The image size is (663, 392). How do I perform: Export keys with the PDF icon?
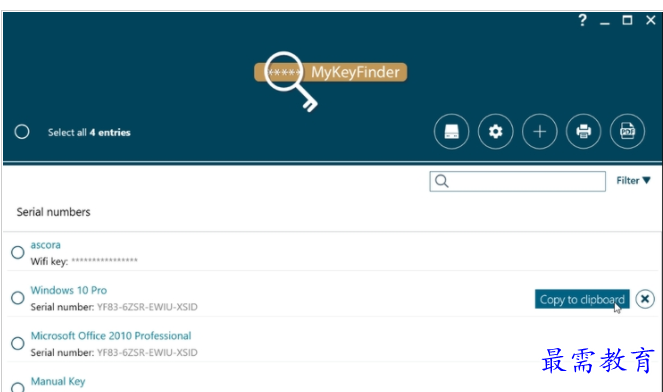pyautogui.click(x=627, y=132)
